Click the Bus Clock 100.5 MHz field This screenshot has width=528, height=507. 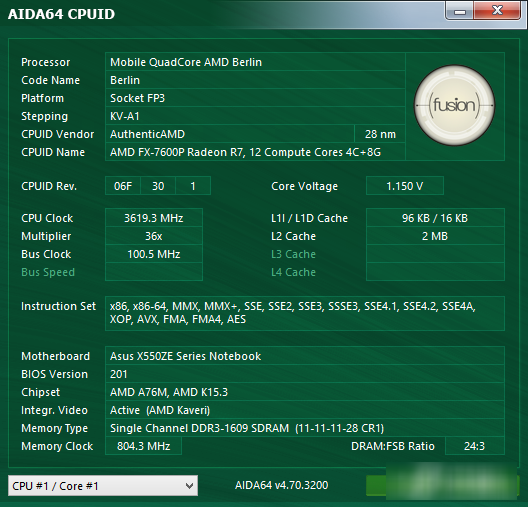pyautogui.click(x=154, y=254)
